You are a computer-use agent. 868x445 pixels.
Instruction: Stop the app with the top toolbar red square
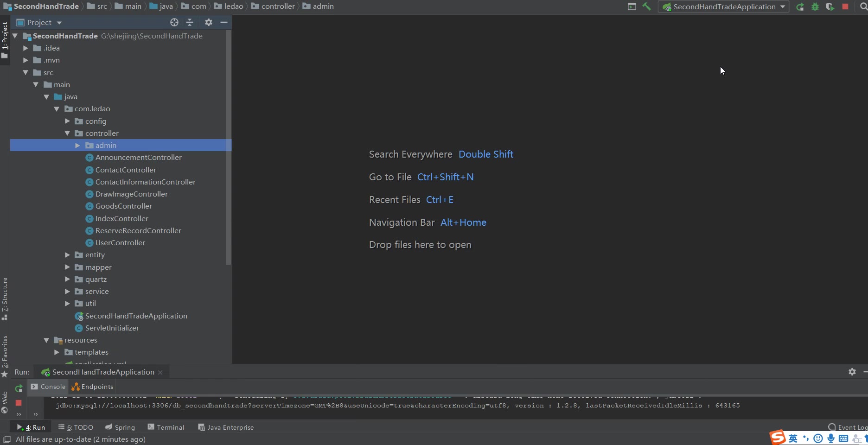[x=845, y=7]
